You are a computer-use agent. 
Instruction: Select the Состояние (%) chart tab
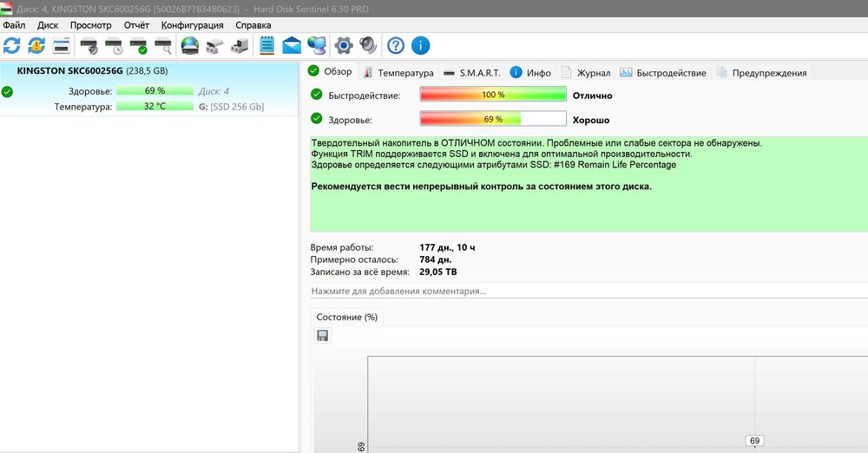[x=346, y=317]
